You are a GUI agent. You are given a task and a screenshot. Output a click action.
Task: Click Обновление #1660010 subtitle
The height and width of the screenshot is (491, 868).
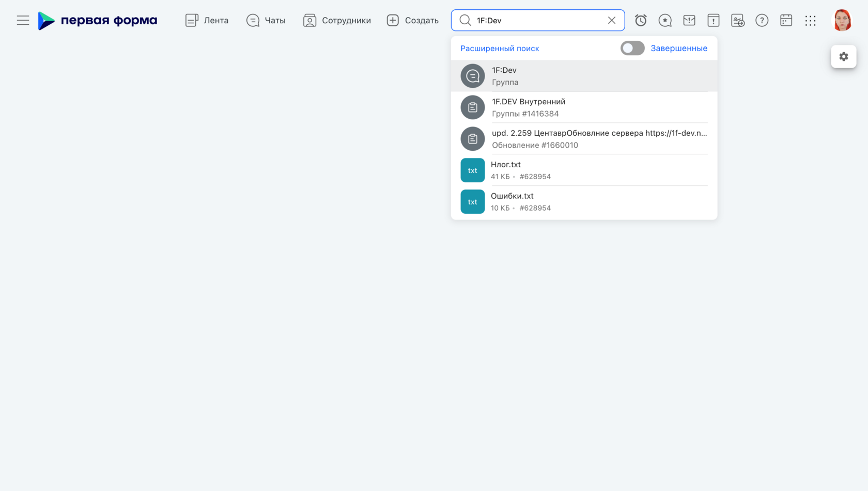click(x=535, y=145)
